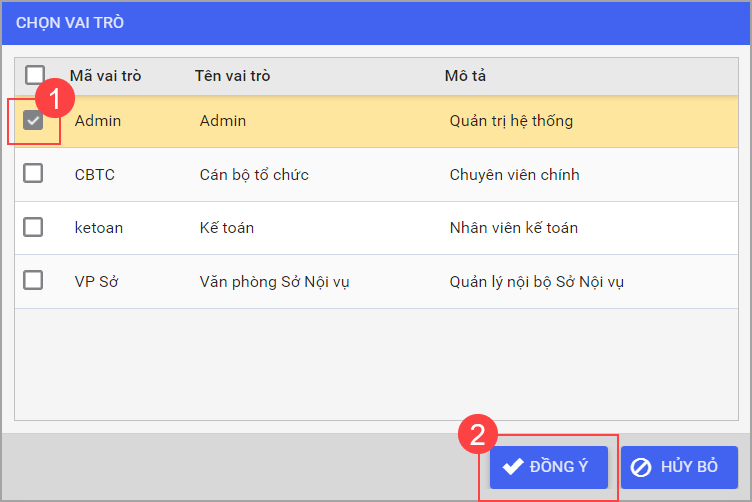Click the Chuyên viên chính description

coord(514,175)
